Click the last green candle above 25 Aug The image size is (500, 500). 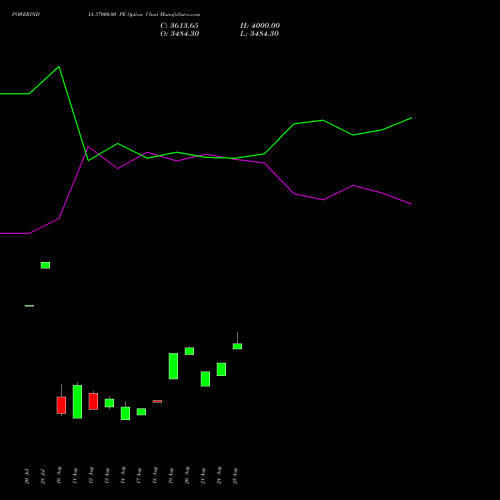click(237, 346)
